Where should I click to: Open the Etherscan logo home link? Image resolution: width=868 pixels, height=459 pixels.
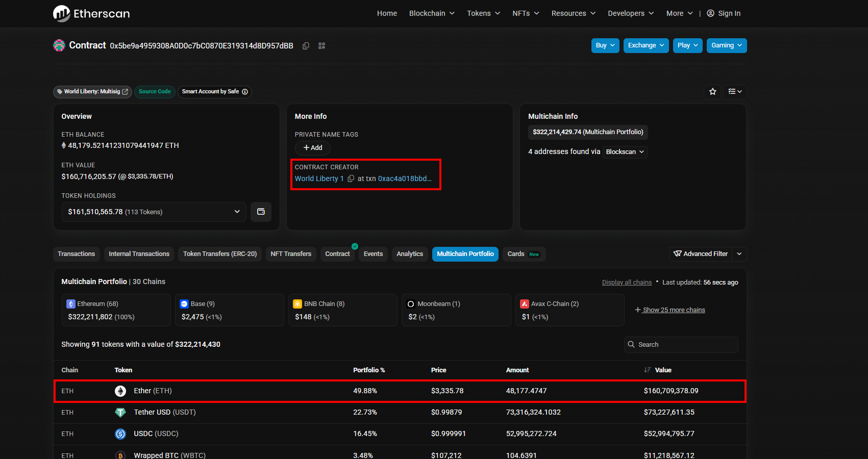pyautogui.click(x=91, y=13)
